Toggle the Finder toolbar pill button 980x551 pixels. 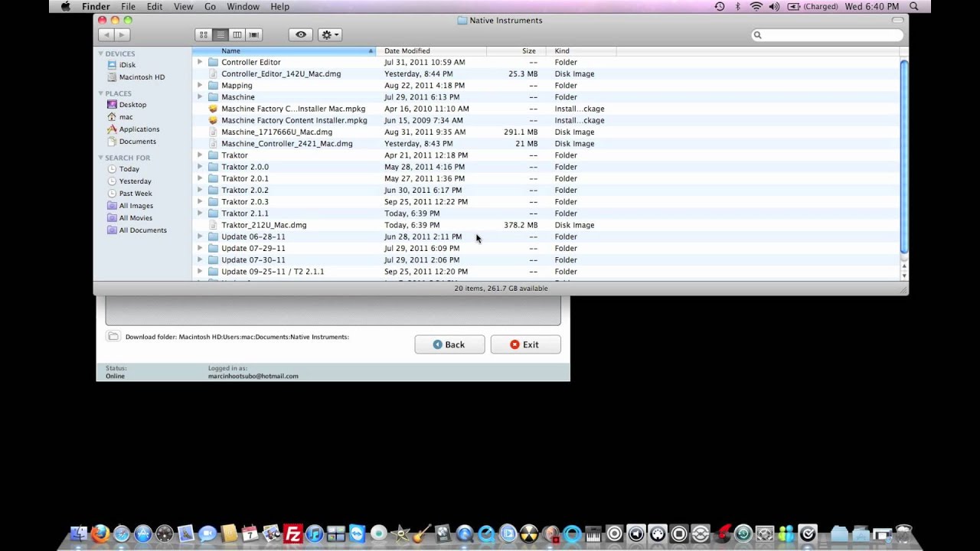(x=897, y=21)
